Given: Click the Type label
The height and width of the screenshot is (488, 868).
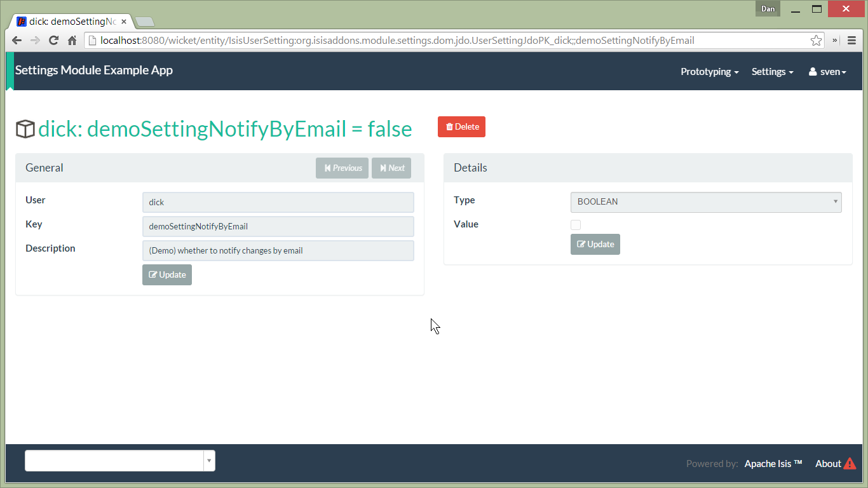Looking at the screenshot, I should [465, 200].
